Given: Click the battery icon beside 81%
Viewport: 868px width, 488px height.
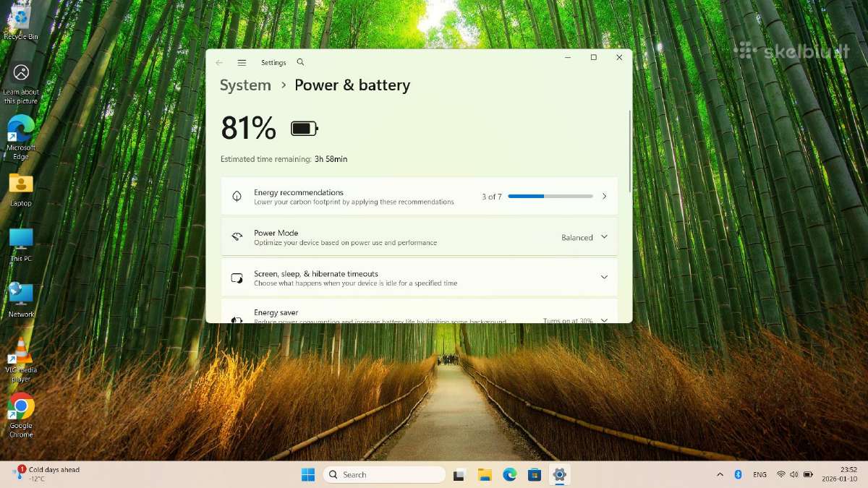Looking at the screenshot, I should [305, 129].
